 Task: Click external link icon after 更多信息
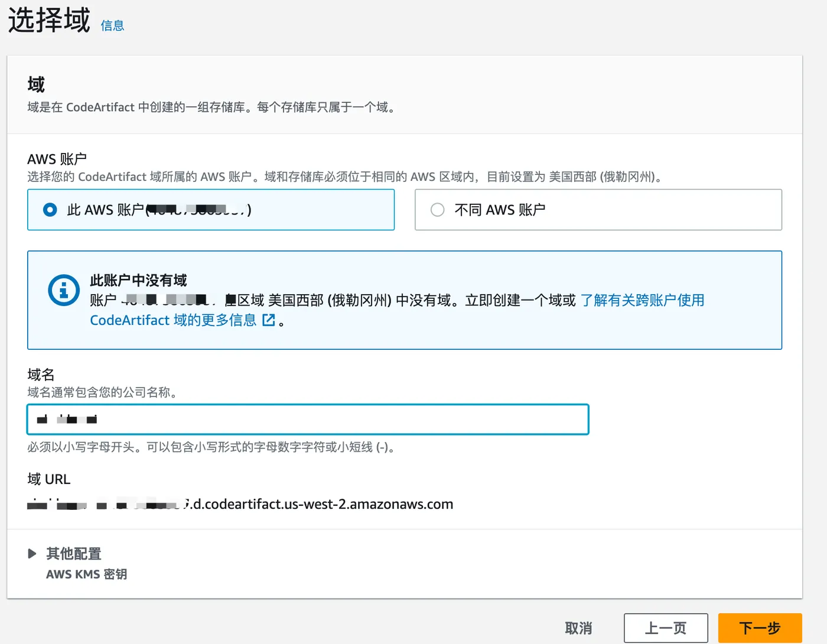tap(269, 320)
